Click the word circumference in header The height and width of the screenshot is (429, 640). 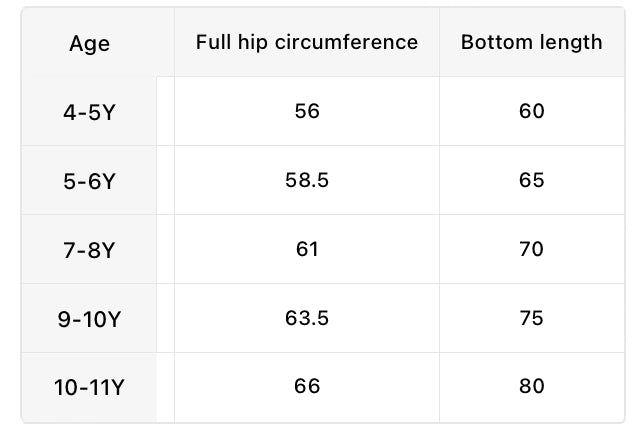coord(347,42)
